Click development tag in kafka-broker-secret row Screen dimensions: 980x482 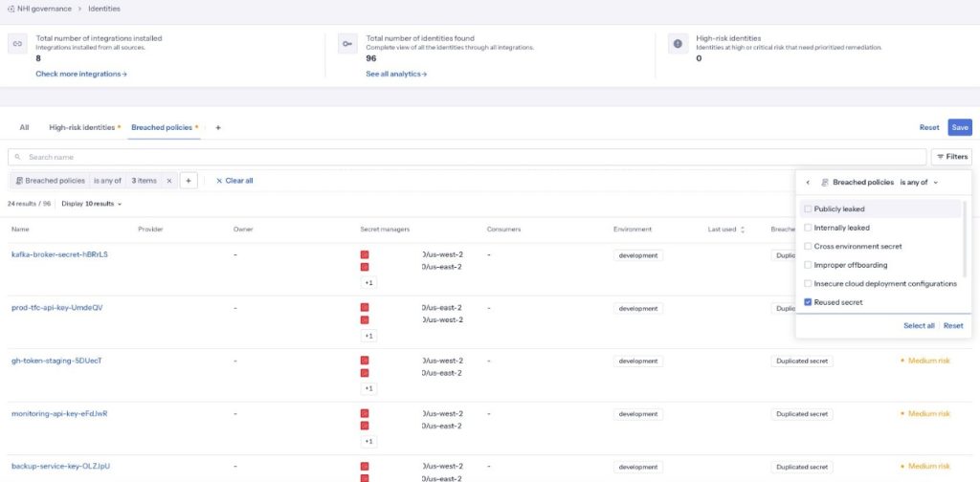coord(638,255)
